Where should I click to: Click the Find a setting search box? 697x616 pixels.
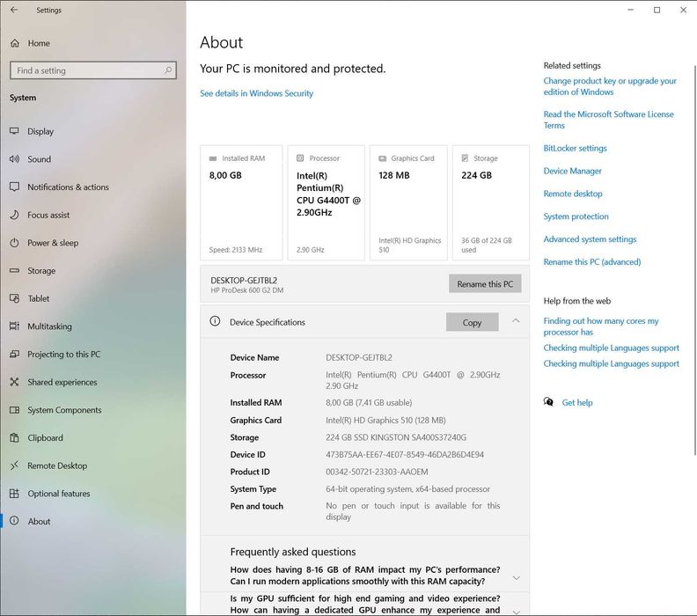pos(93,70)
